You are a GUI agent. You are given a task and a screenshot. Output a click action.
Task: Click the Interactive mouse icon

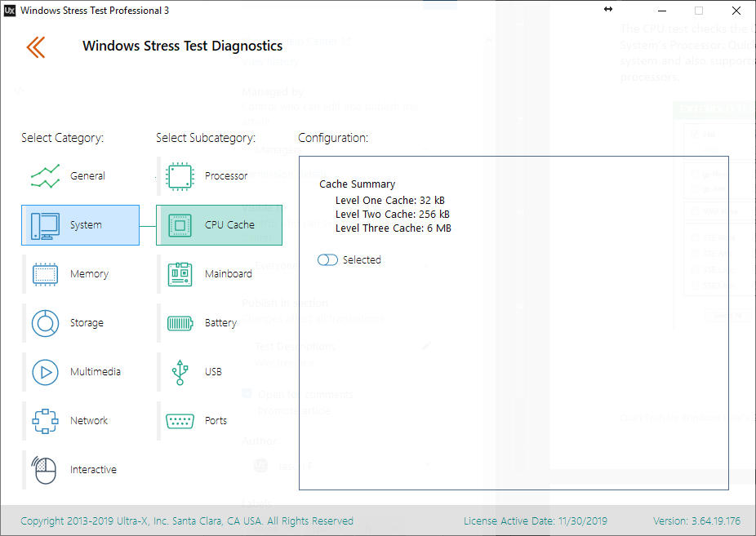point(44,470)
